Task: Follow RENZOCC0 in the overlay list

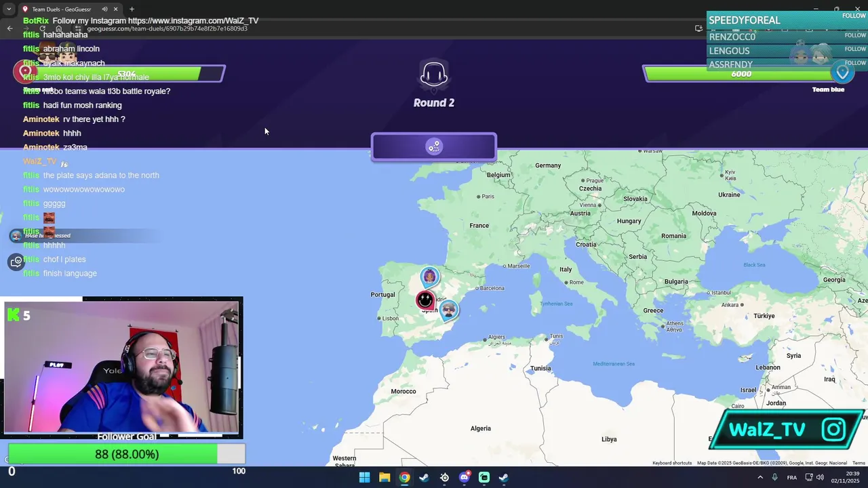Action: [x=854, y=35]
